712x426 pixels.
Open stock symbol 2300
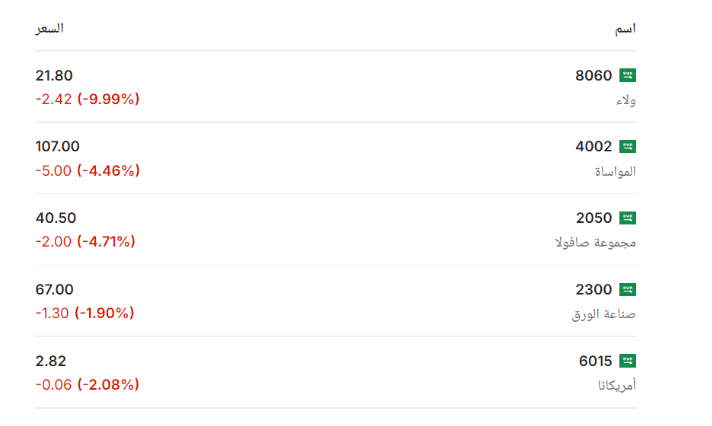coord(594,289)
